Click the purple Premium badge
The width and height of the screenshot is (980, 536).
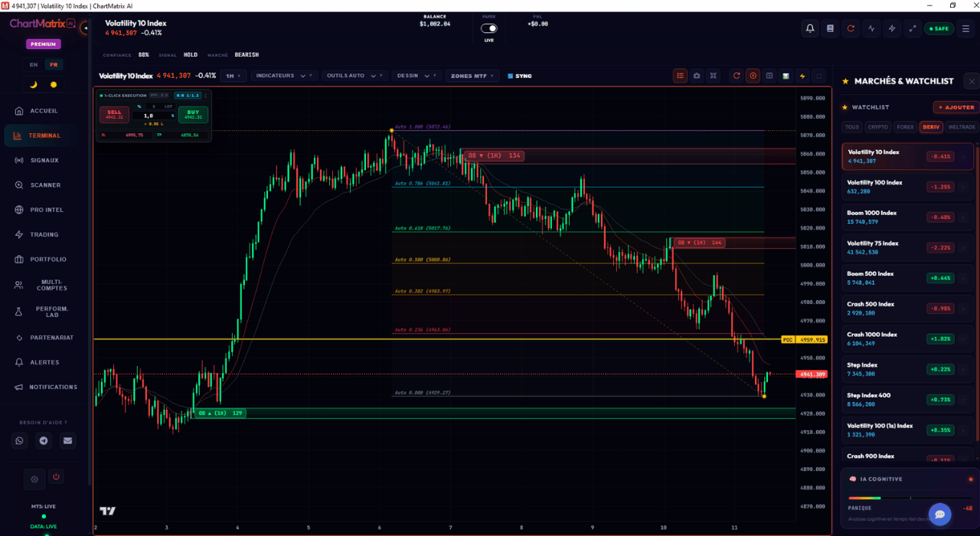pos(44,44)
